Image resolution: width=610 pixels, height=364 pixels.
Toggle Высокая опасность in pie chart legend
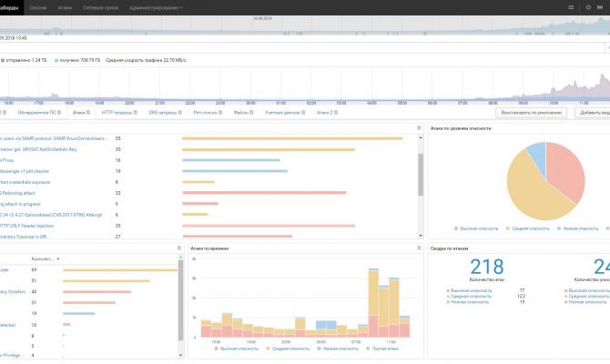(x=476, y=228)
